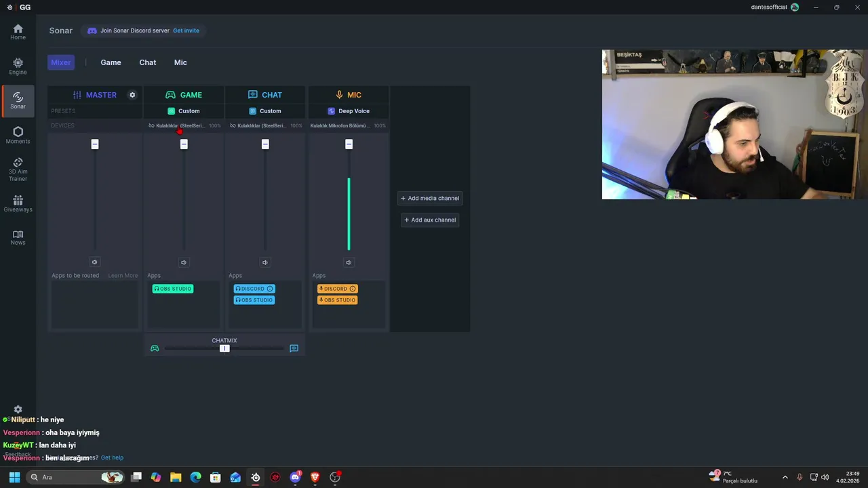Viewport: 868px width, 488px height.
Task: Open Game output device Kulaklıklar dropdown
Action: [x=180, y=125]
